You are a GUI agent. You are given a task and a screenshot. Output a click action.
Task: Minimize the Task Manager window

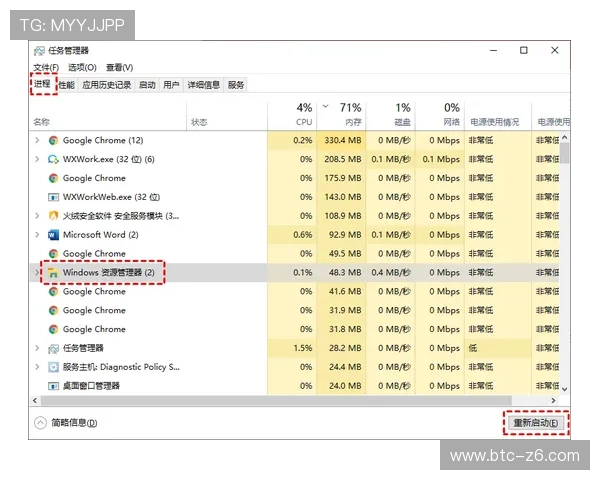click(494, 51)
